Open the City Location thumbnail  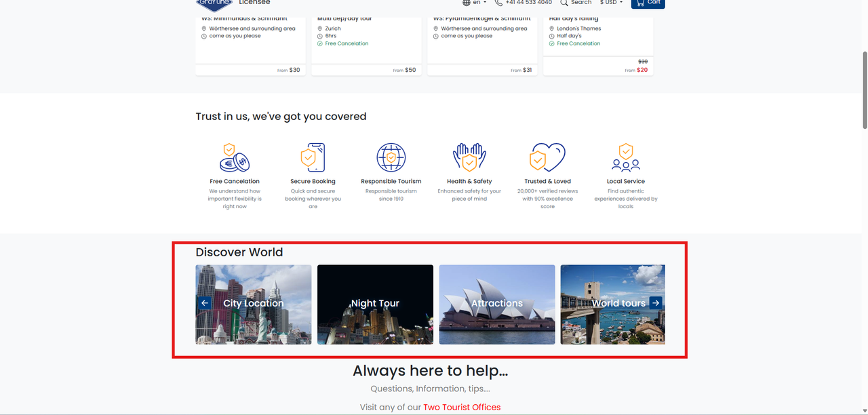(x=254, y=304)
